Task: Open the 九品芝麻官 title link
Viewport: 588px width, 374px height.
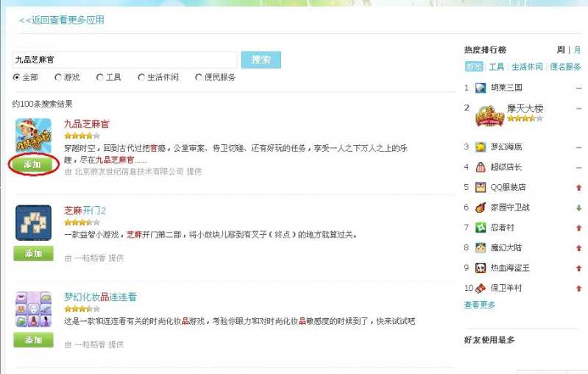Action: [87, 124]
